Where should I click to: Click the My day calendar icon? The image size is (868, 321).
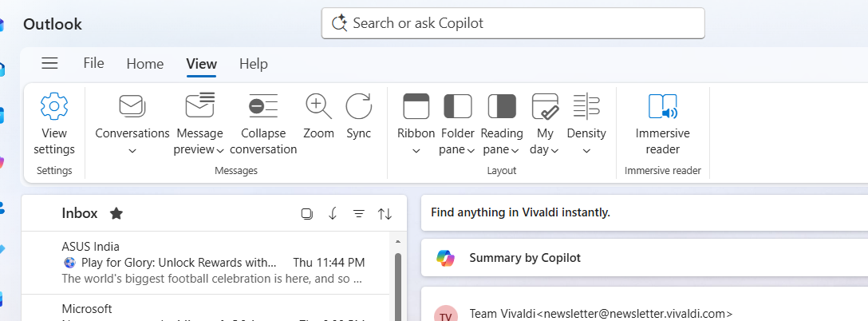pos(545,106)
